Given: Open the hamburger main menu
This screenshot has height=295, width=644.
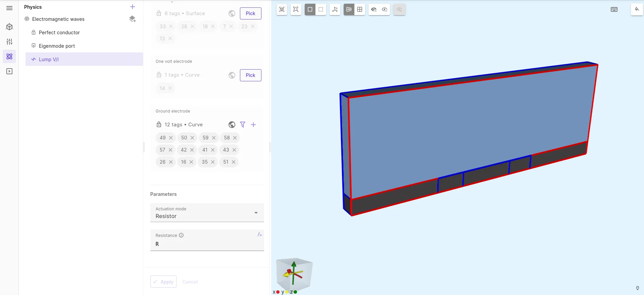Looking at the screenshot, I should point(9,8).
